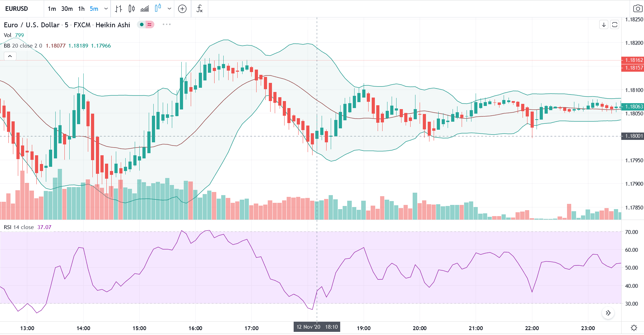Click the 12 Nov '20 18:10 time label
Screen dimensions: 644x335
tap(317, 327)
